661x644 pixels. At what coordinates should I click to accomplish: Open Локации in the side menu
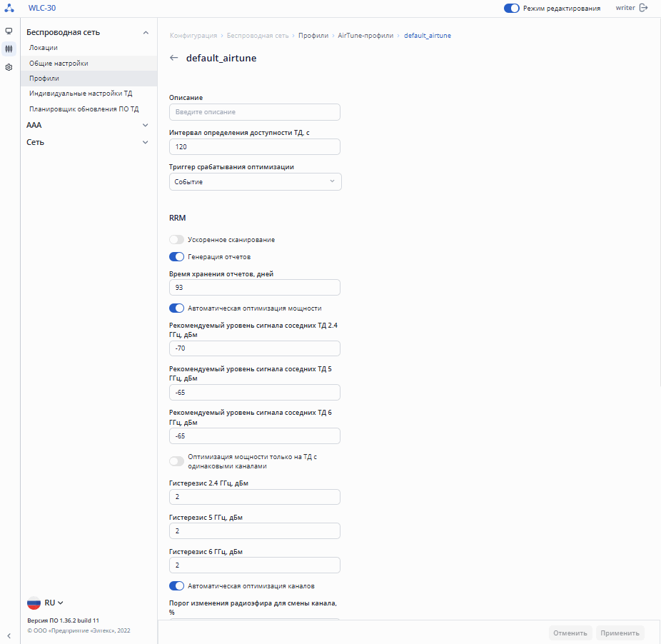pyautogui.click(x=44, y=48)
